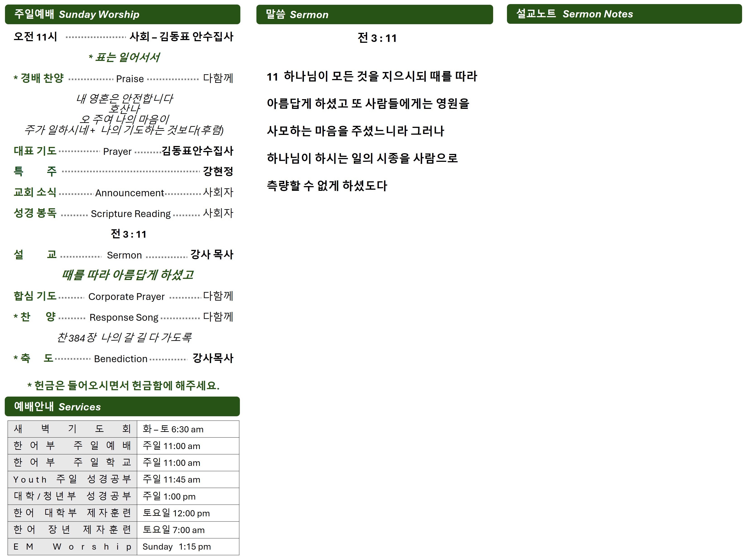The width and height of the screenshot is (750, 560).
Task: Click the Announcement label
Action: [x=129, y=193]
